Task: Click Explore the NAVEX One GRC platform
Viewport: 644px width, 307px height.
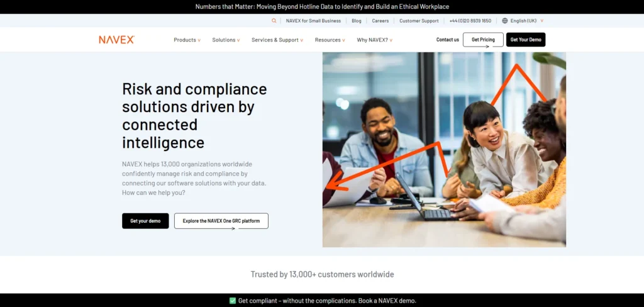Action: (x=221, y=221)
